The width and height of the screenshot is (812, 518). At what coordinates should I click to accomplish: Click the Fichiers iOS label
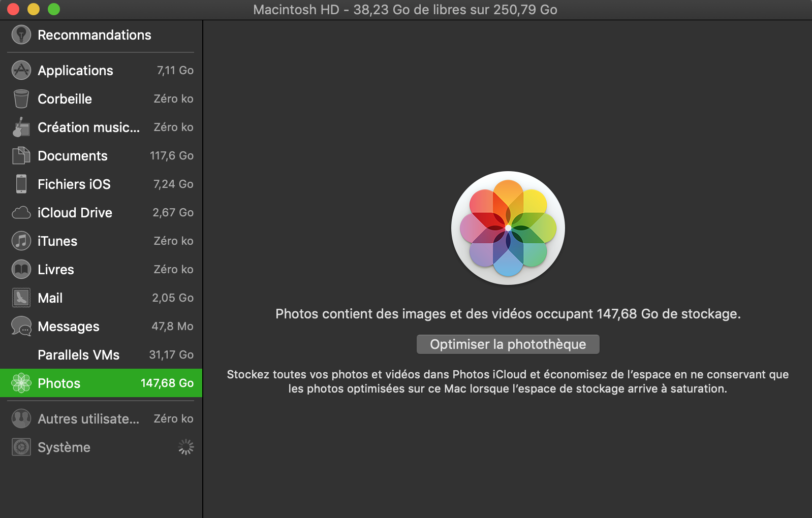[x=74, y=184]
